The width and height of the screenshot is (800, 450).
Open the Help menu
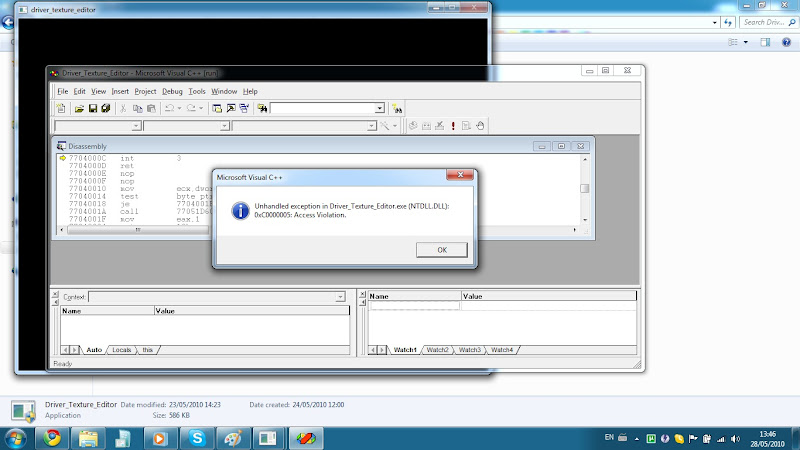tap(250, 91)
